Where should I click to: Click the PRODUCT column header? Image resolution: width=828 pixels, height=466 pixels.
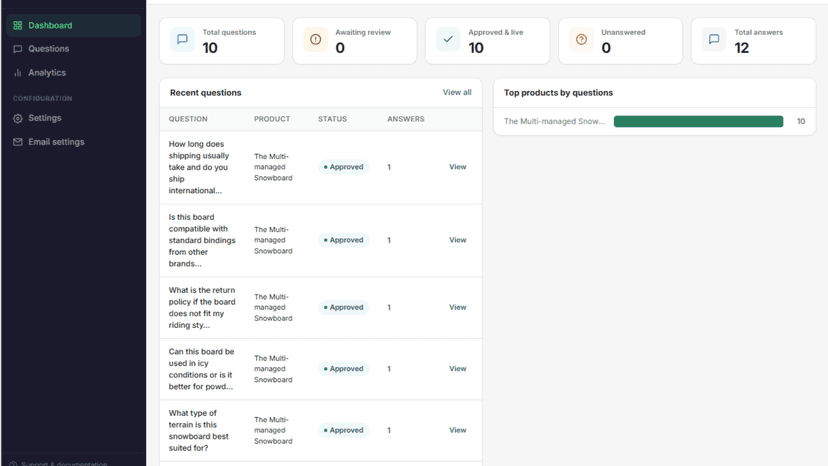(x=272, y=119)
